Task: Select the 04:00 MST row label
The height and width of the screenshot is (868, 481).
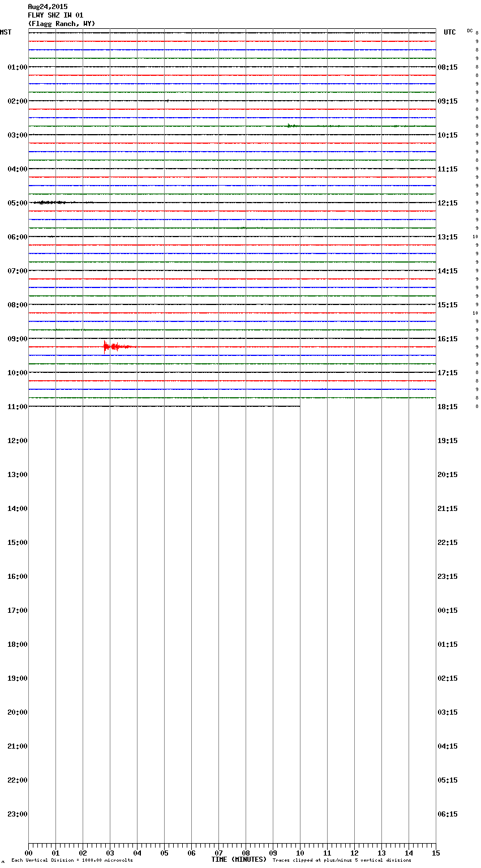Action: (x=17, y=169)
